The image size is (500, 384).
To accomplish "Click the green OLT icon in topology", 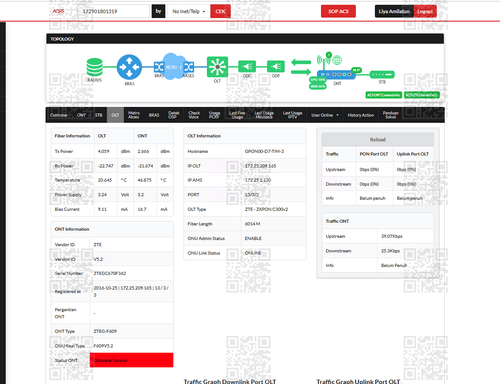I will (x=217, y=67).
